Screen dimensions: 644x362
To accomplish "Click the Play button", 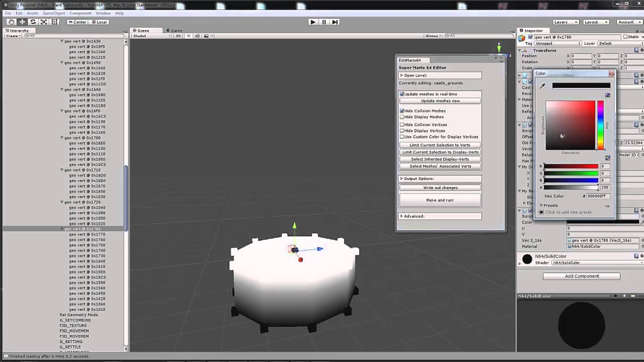I will (x=313, y=22).
